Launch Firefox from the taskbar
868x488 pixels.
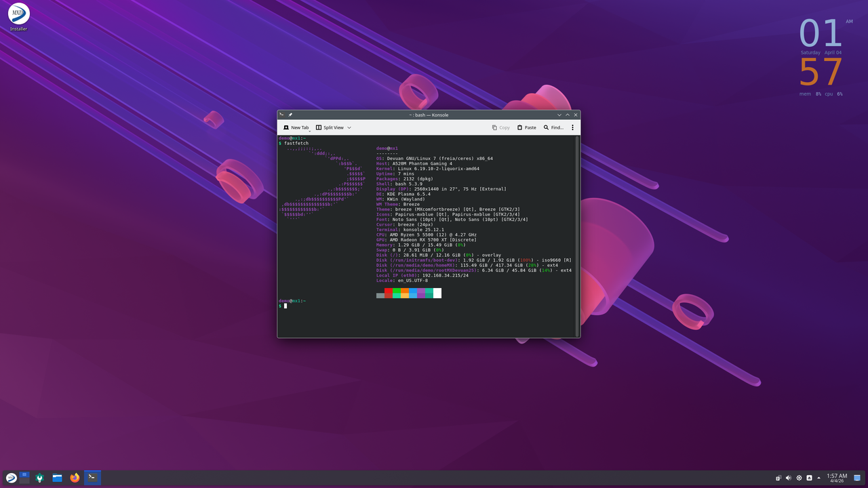(75, 478)
